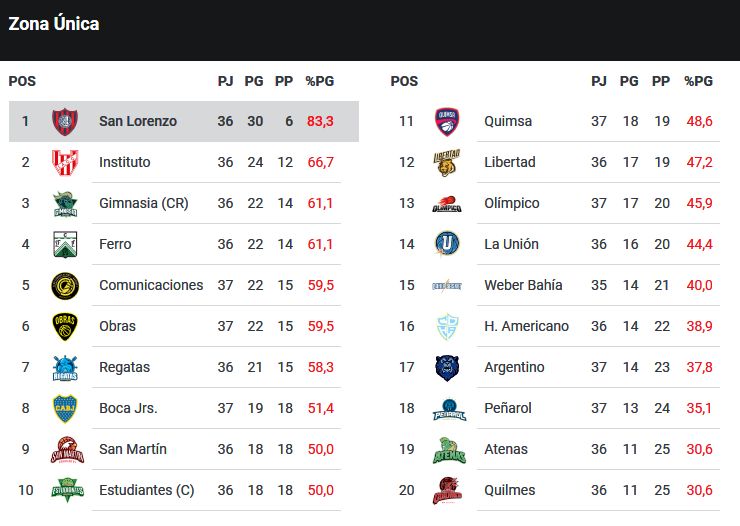Viewport: 740px width, 526px height.
Task: Click the highlighted San Lorenzo first-place row
Action: point(184,121)
